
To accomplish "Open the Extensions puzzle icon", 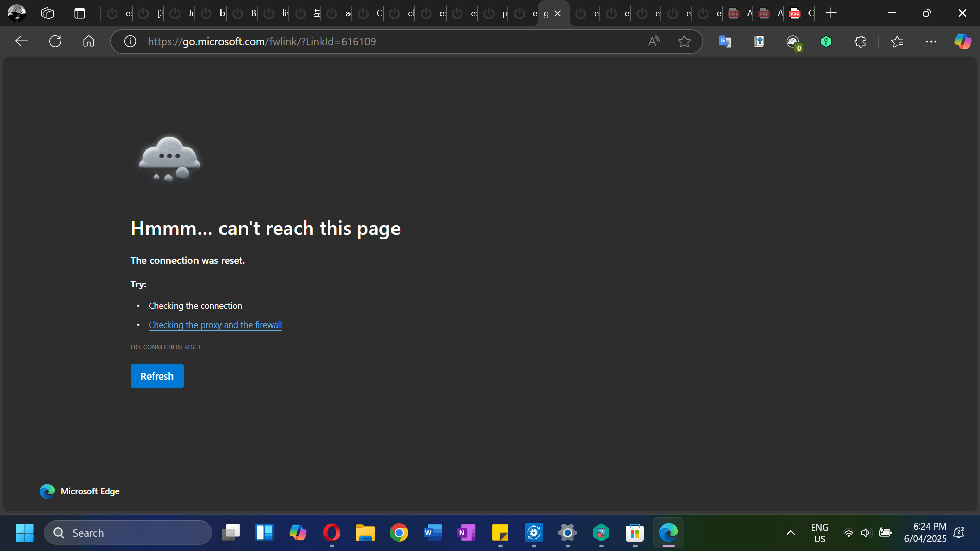I will (860, 41).
